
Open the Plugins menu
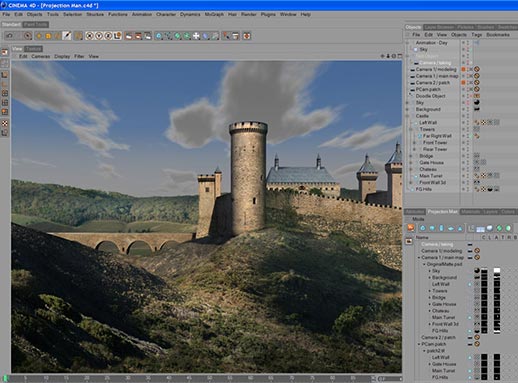click(268, 14)
